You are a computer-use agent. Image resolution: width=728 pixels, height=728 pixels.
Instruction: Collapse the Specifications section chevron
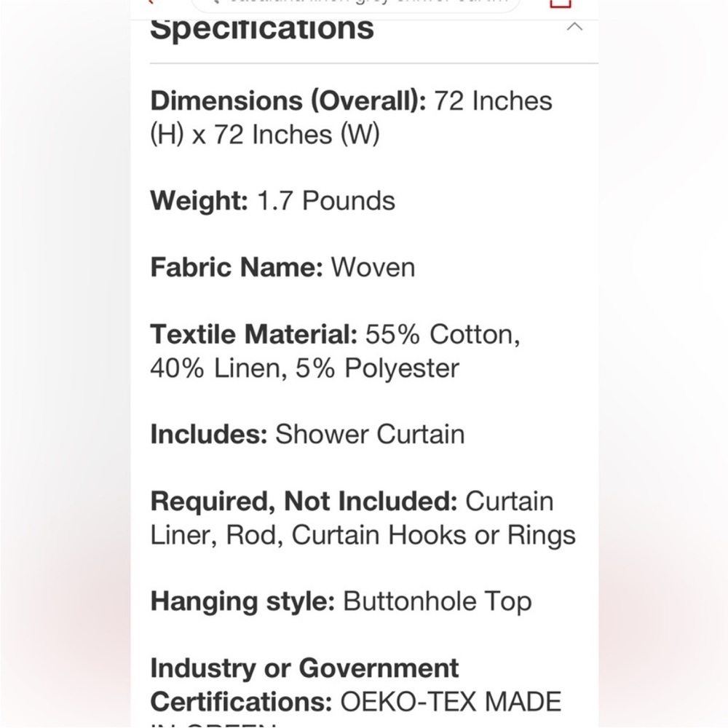574,27
